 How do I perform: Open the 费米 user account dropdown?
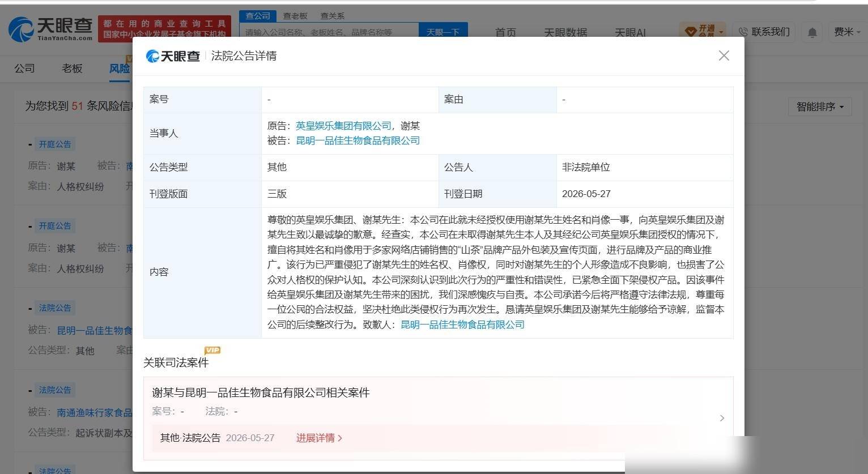(846, 32)
